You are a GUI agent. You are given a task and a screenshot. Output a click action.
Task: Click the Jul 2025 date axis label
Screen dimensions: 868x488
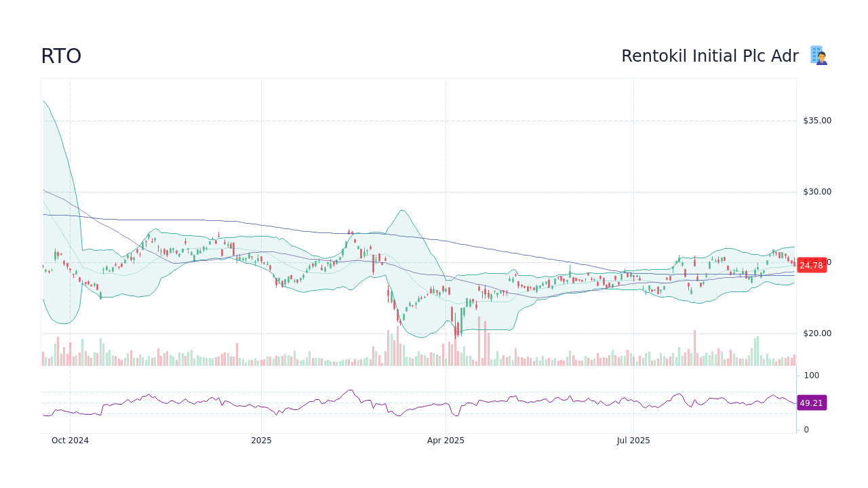(633, 441)
